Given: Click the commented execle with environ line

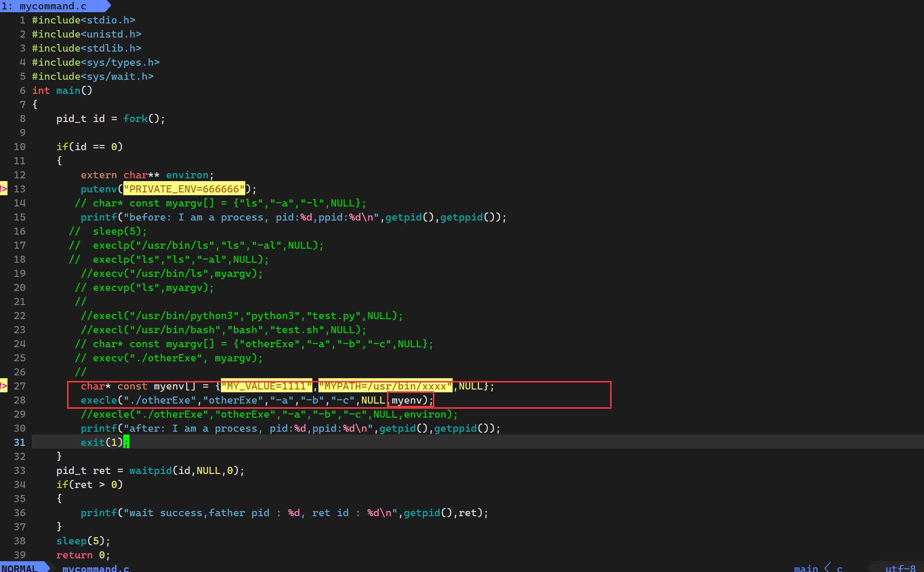Looking at the screenshot, I should click(x=269, y=414).
